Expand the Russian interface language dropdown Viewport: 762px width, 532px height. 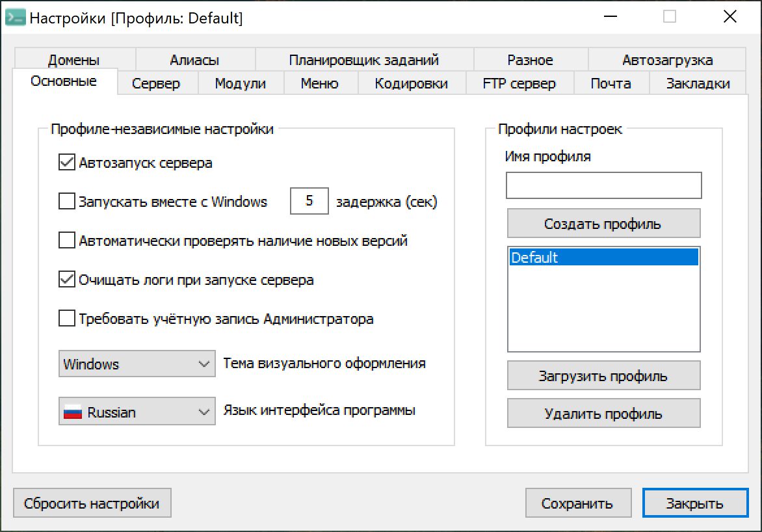pos(137,412)
